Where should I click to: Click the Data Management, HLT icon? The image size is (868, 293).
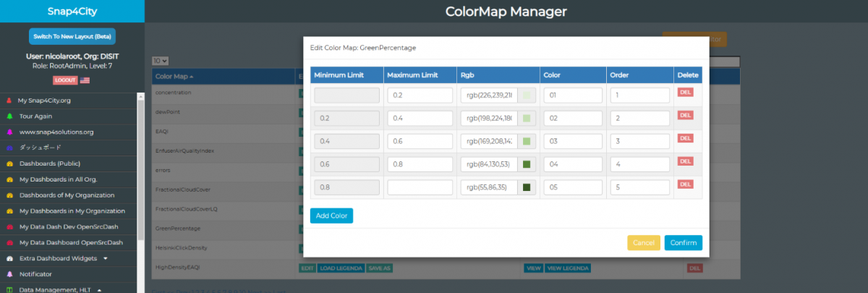point(9,289)
